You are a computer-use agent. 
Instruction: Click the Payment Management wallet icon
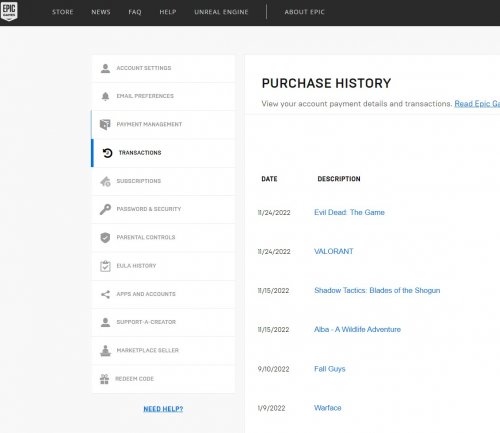tap(105, 124)
